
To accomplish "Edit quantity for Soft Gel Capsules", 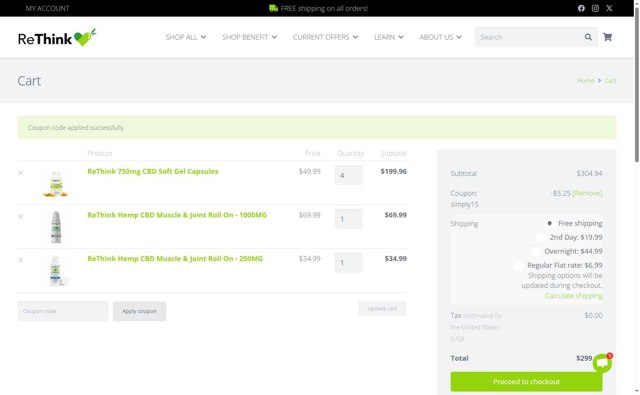I will (x=349, y=175).
